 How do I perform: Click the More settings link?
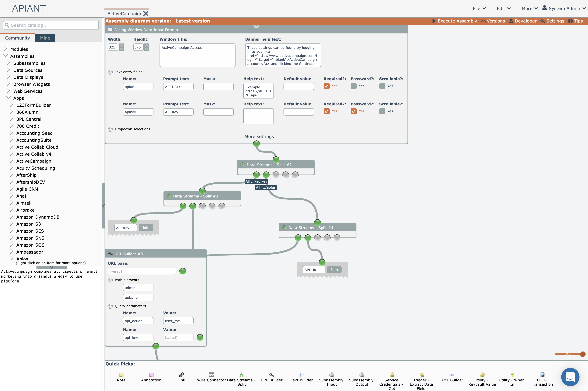click(259, 136)
